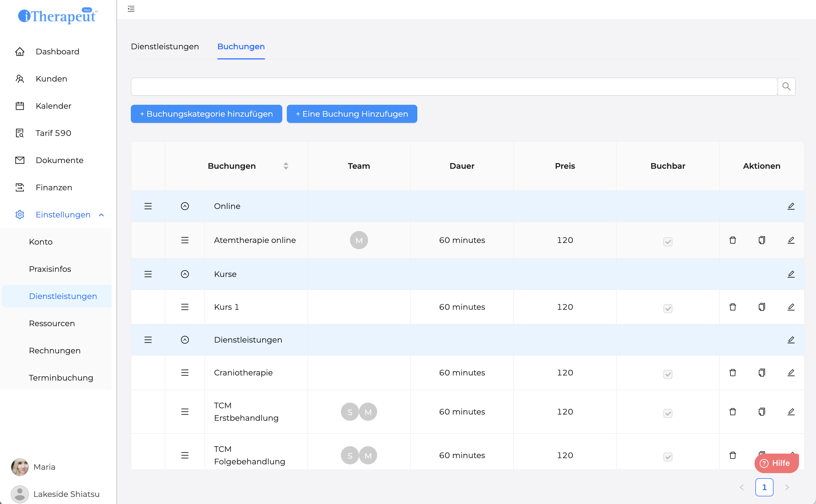Toggle Buchbar checkbox for Kurs 1
Screen dimensions: 816x504
tap(668, 308)
